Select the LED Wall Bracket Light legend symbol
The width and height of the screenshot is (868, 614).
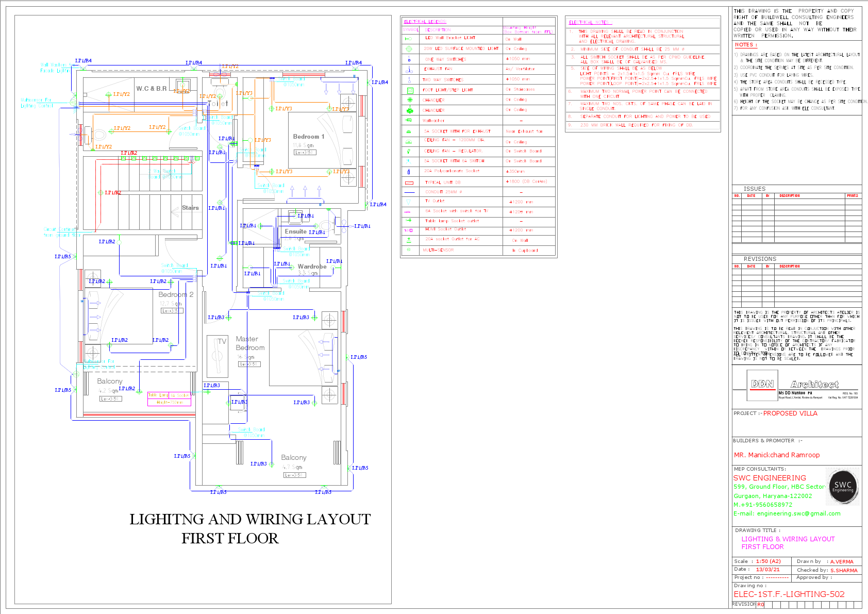(x=409, y=39)
